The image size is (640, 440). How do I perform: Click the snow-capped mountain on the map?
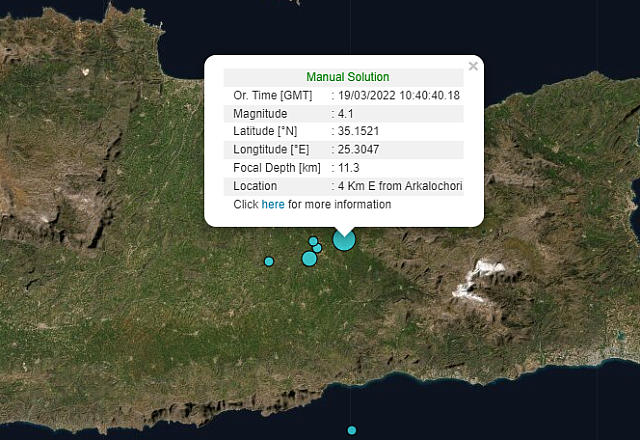pos(480,279)
